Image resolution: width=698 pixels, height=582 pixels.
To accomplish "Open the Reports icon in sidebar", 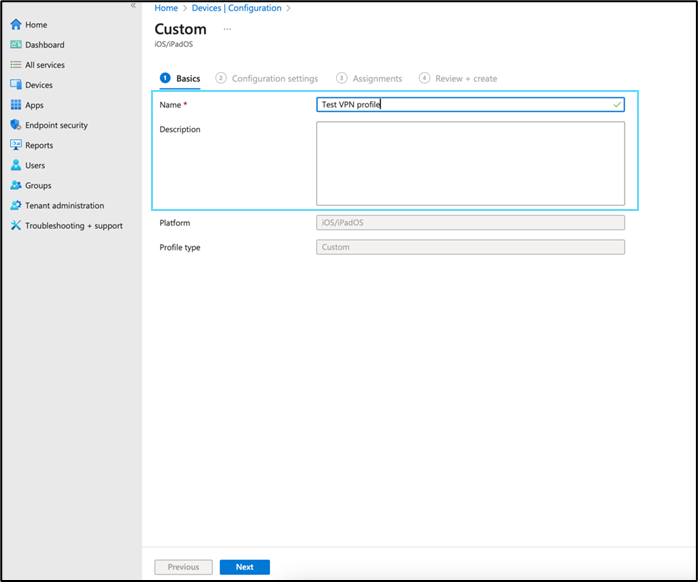I will pyautogui.click(x=16, y=145).
